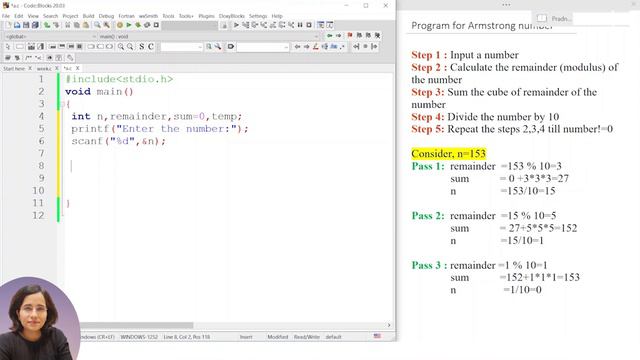This screenshot has height=360, width=640.
Task: Open the Project menu
Action: (x=70, y=16)
